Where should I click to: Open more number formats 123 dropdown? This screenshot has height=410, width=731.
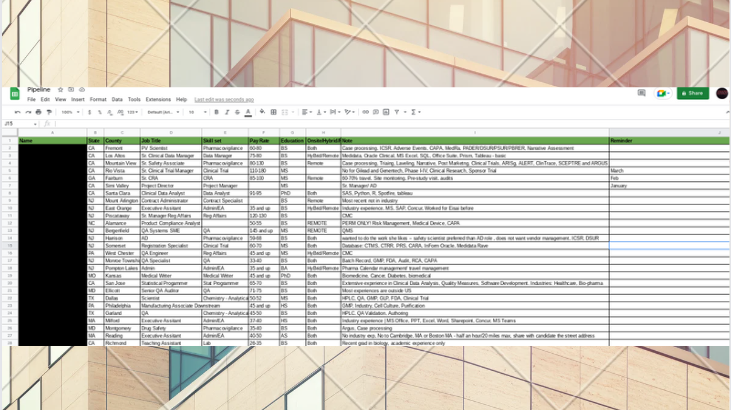[x=133, y=112]
